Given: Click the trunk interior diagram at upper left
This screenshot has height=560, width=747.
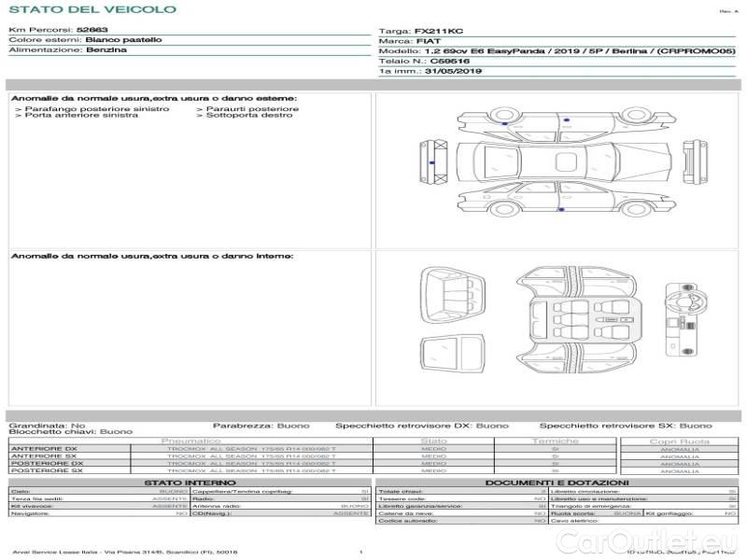Looking at the screenshot, I should (x=451, y=287).
